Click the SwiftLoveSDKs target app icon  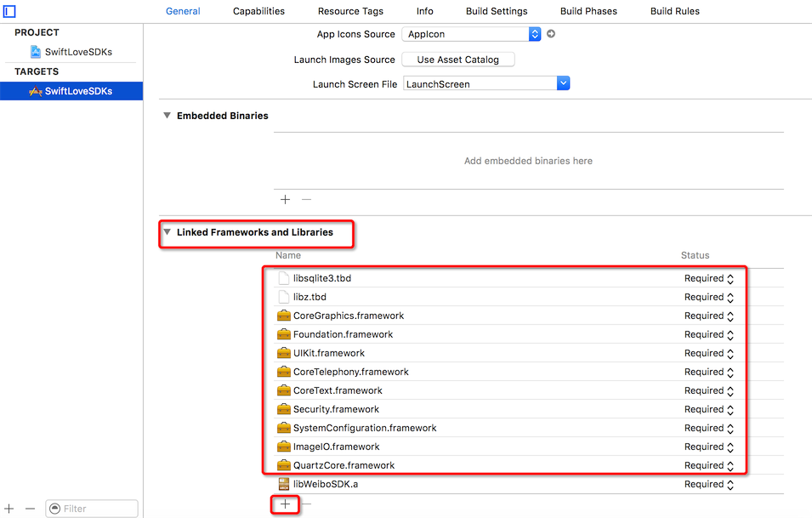[x=35, y=91]
